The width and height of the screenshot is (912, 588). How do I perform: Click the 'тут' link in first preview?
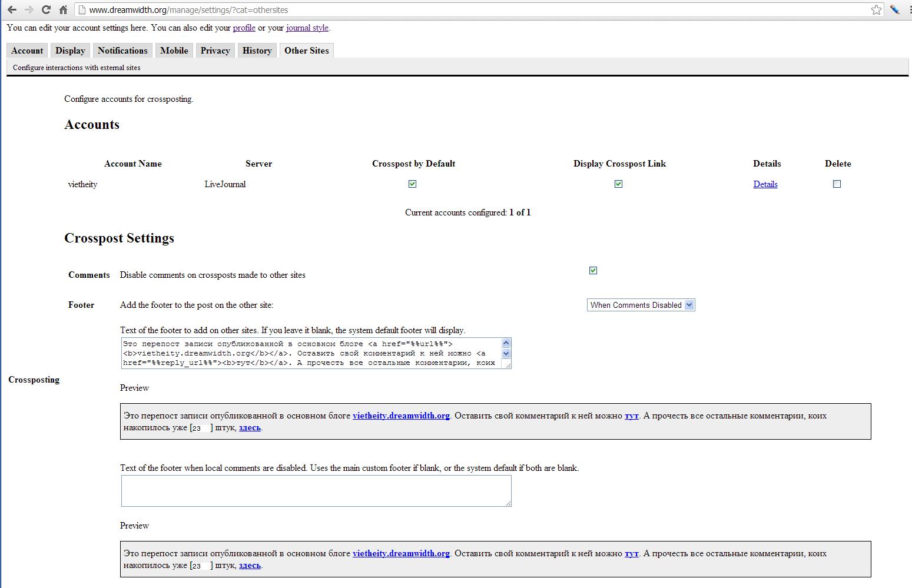coord(632,416)
